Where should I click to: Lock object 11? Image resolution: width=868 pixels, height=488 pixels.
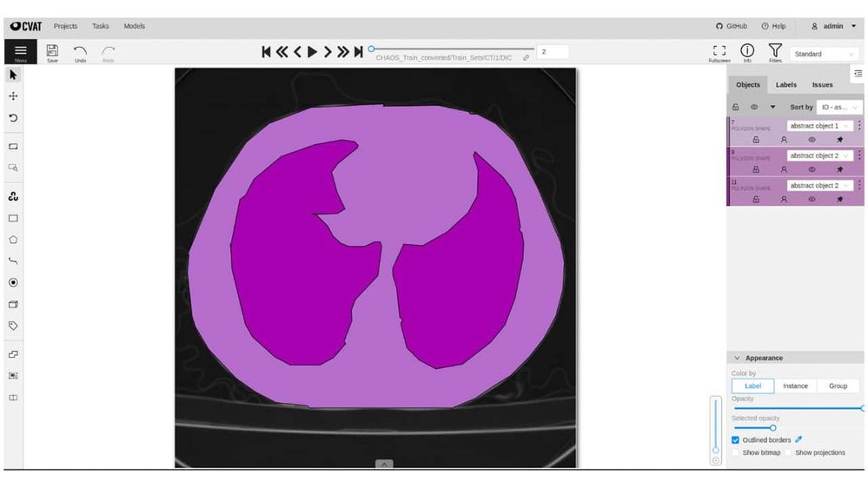pyautogui.click(x=756, y=200)
